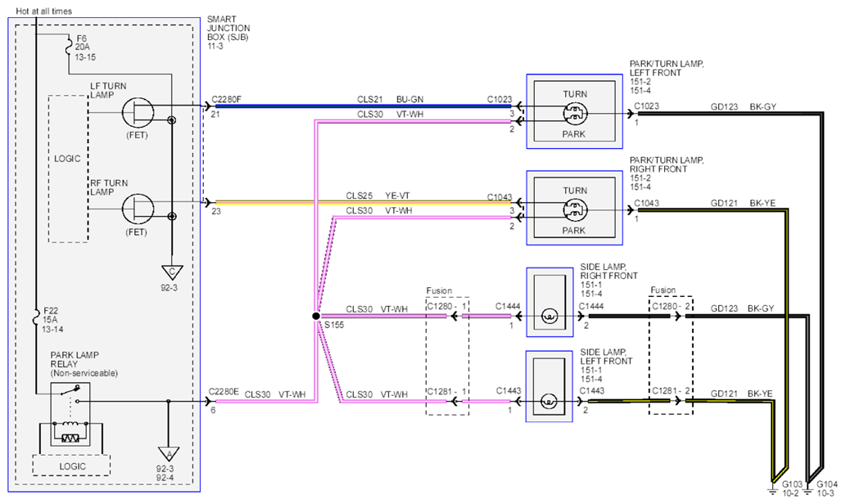
Task: Click the '13-14' reference under F22
Action: [x=52, y=329]
